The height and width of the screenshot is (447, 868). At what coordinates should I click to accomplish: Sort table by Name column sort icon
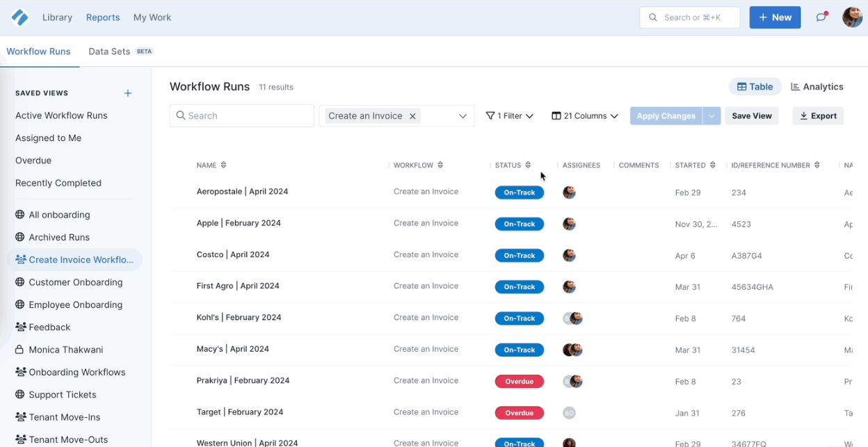223,165
